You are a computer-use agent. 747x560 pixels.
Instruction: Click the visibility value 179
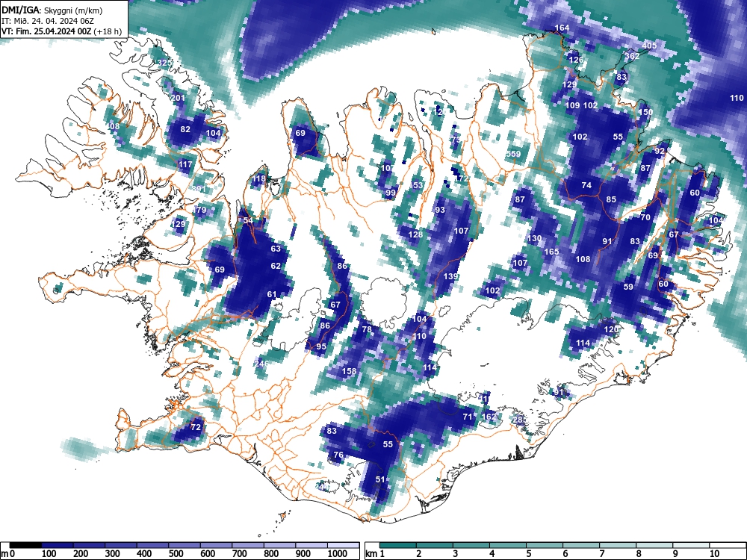coord(199,210)
